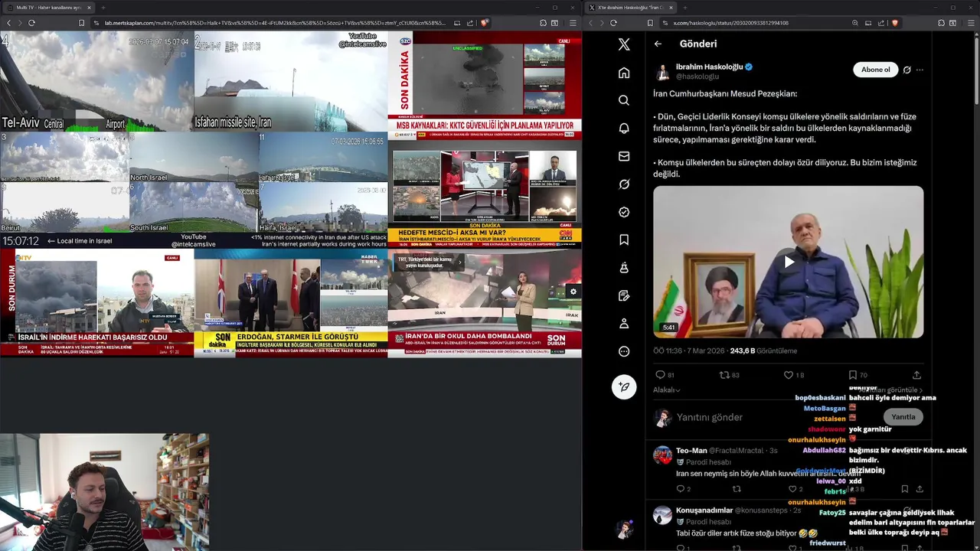Bookmark Teo-Man's reply
Viewport: 980px width, 551px height.
click(904, 488)
